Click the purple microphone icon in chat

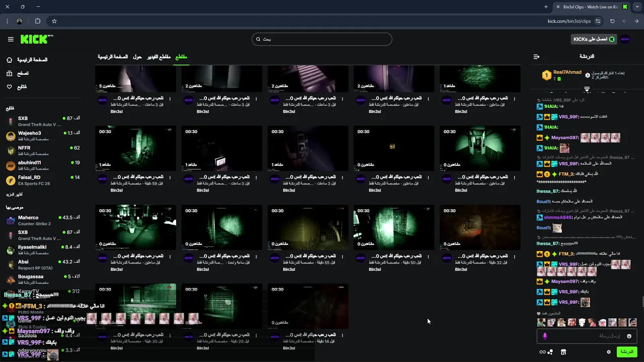(x=544, y=336)
